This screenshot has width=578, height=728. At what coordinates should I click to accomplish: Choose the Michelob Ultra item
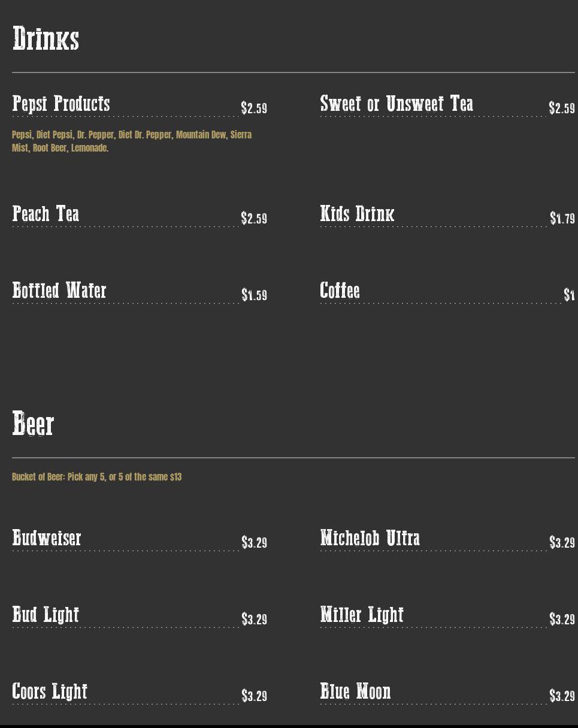tap(370, 538)
